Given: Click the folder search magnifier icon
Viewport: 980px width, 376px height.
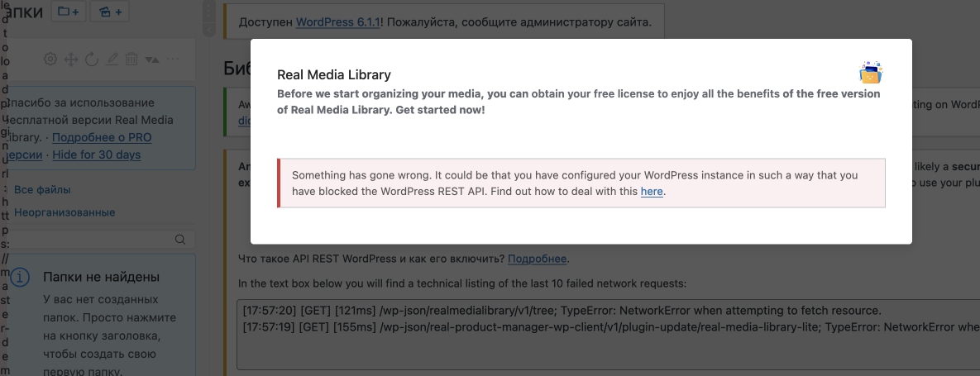Looking at the screenshot, I should (x=180, y=240).
